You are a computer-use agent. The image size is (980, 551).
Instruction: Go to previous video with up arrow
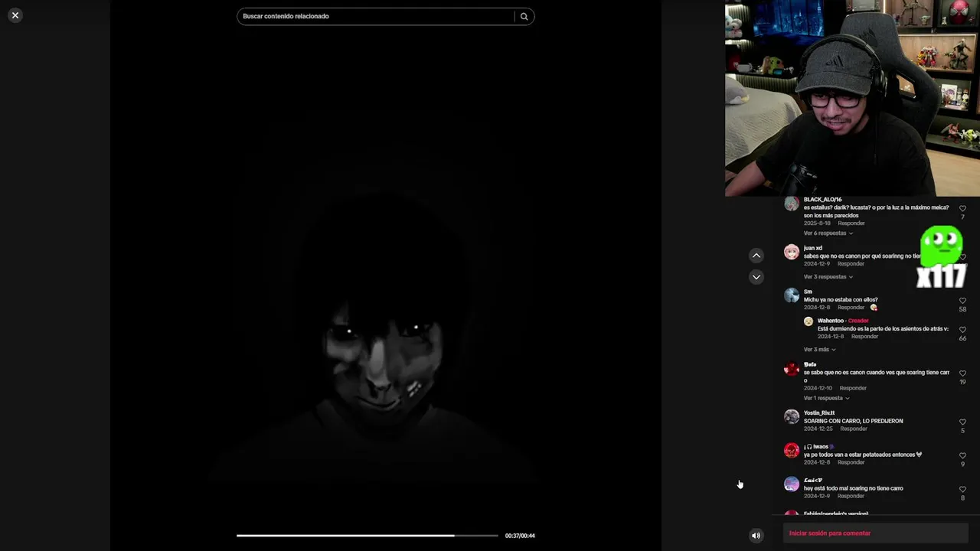pos(756,256)
